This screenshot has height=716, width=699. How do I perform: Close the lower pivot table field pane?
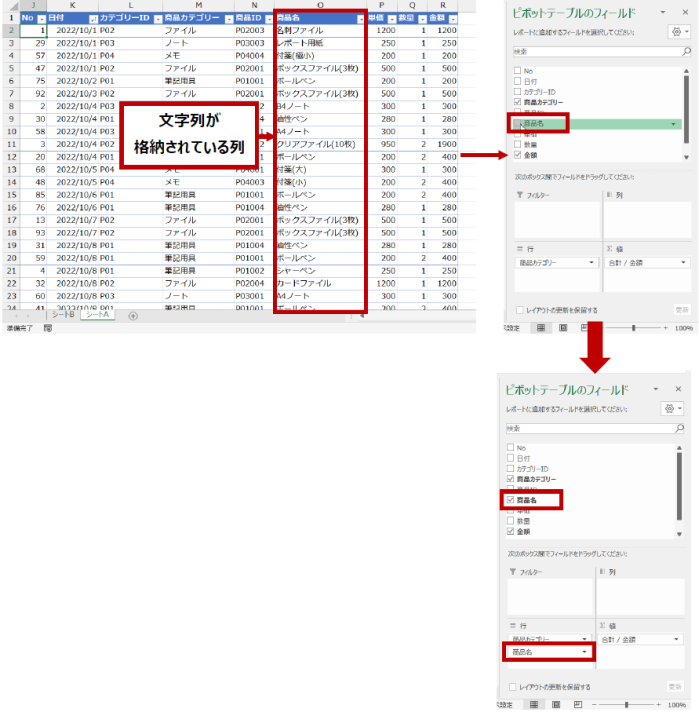pyautogui.click(x=678, y=389)
